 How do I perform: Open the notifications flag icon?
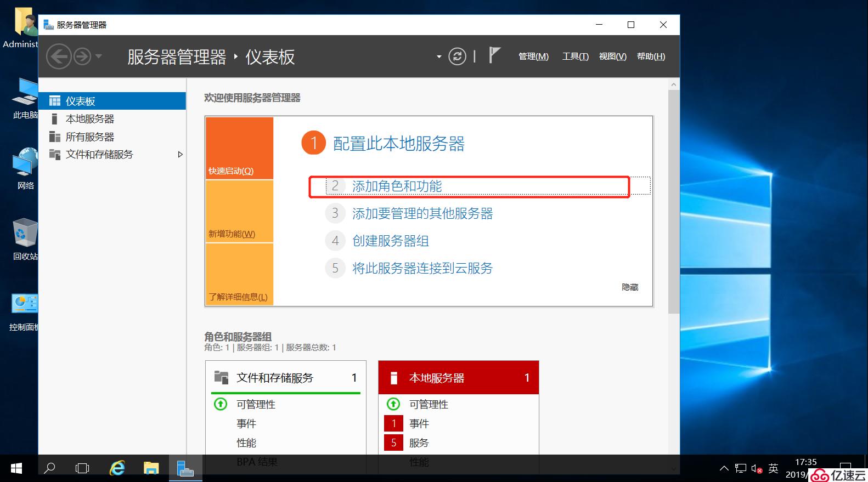[494, 55]
